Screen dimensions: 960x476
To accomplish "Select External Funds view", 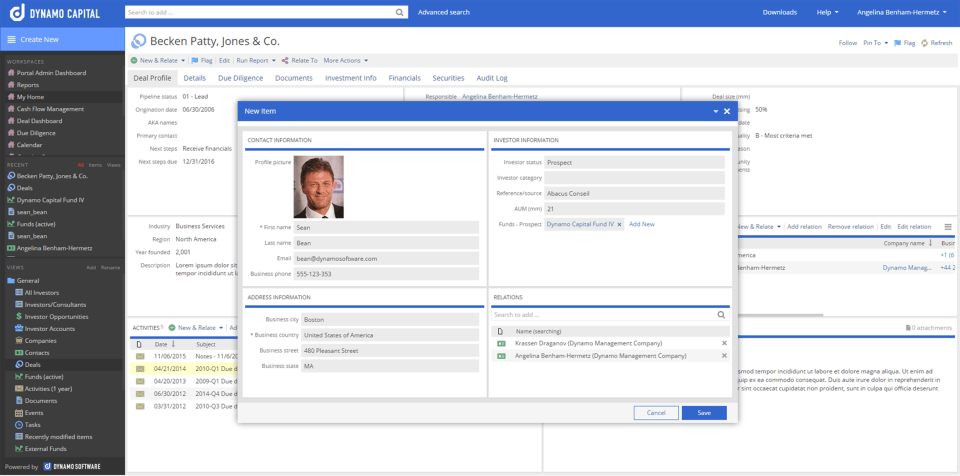I will coord(45,449).
